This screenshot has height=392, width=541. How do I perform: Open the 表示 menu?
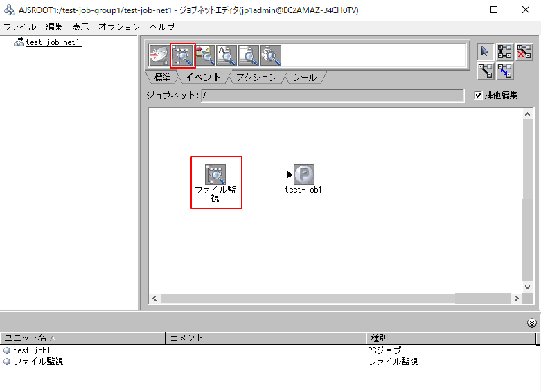click(80, 26)
